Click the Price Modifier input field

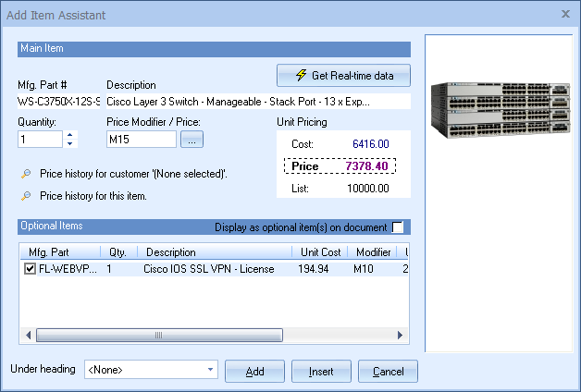coord(141,140)
